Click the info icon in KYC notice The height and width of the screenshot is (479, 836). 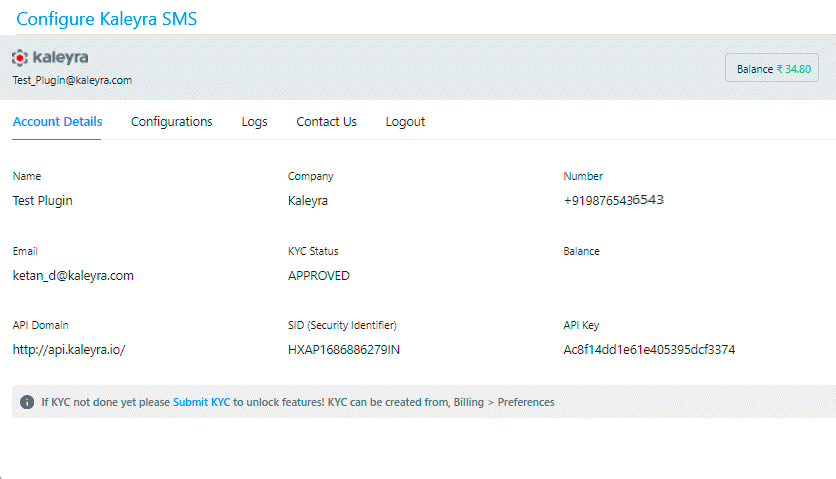pyautogui.click(x=27, y=402)
